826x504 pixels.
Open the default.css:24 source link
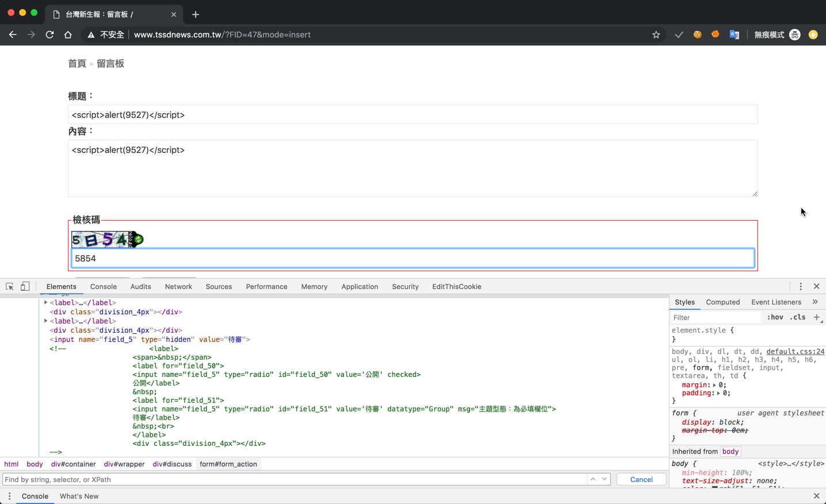coord(795,352)
